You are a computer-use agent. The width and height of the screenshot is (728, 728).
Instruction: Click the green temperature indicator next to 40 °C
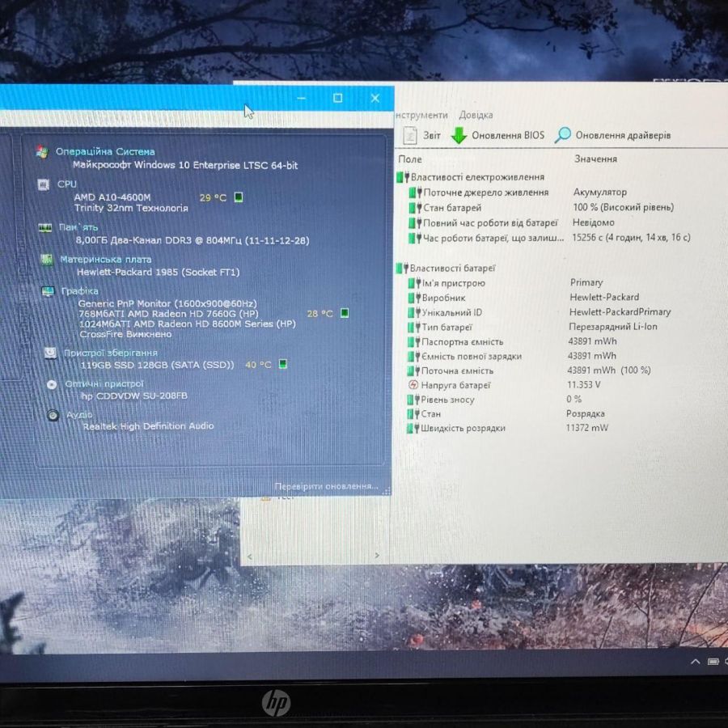[x=283, y=363]
